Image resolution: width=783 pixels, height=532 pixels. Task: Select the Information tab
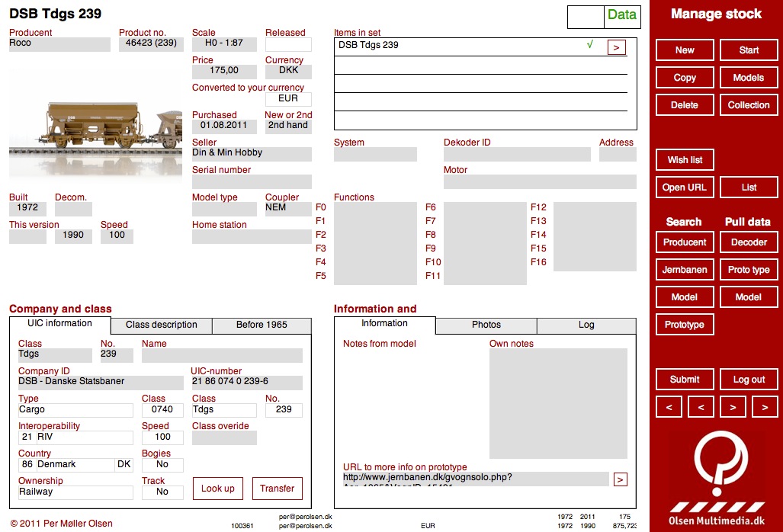click(384, 323)
